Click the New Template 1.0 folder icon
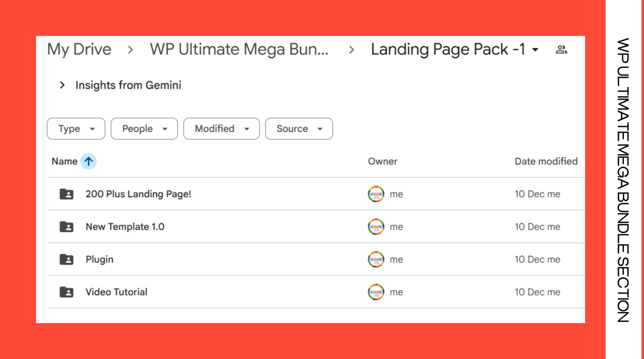This screenshot has width=644, height=359. click(66, 227)
